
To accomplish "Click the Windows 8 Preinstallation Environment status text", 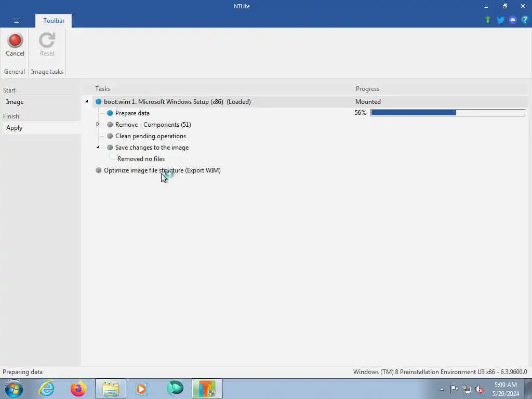I will tap(440, 372).
